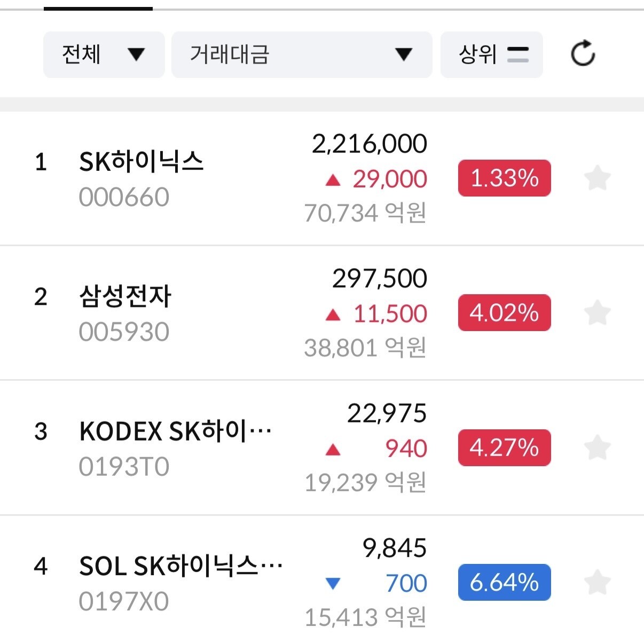This screenshot has width=644, height=644.
Task: Click the 전체 dropdown arrow
Action: tap(137, 54)
